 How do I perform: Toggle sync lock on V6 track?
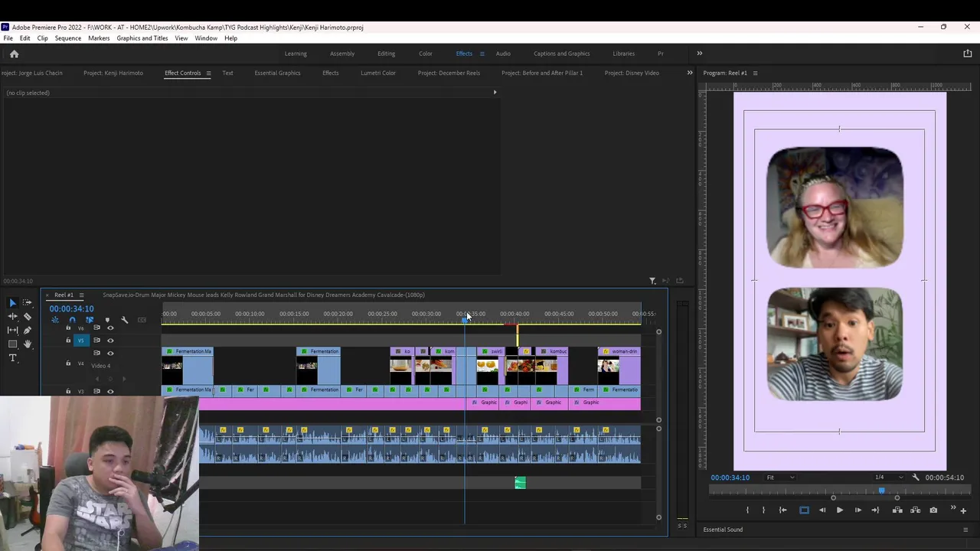click(x=96, y=328)
